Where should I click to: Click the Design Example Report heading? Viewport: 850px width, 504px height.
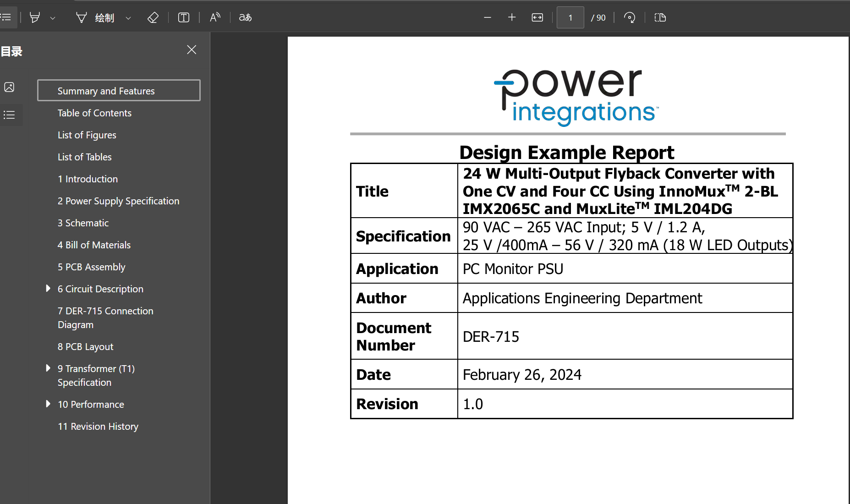point(567,152)
